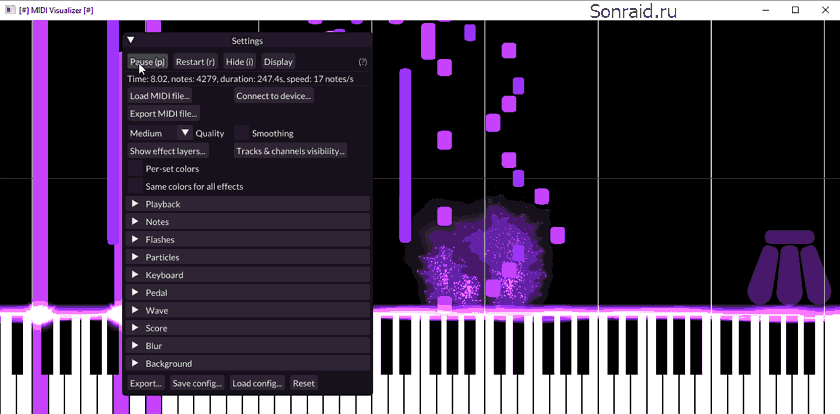The image size is (840, 414).
Task: Expand the Particles section
Action: tap(248, 257)
